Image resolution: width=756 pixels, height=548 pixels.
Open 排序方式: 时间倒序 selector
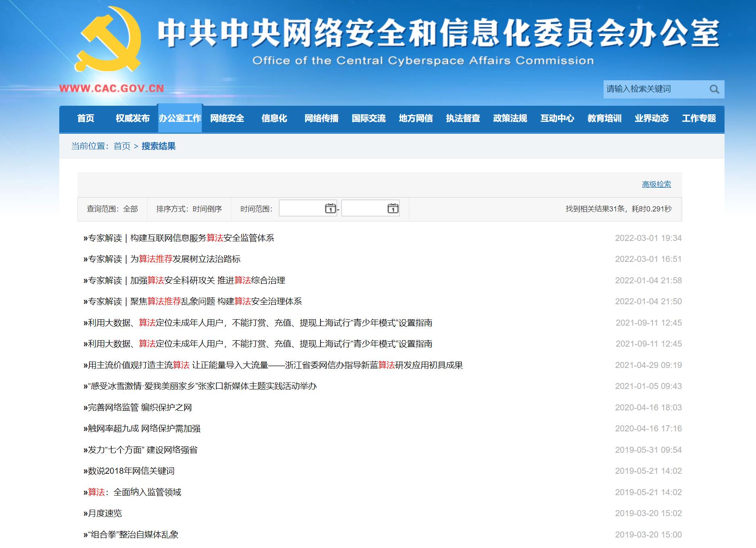189,209
